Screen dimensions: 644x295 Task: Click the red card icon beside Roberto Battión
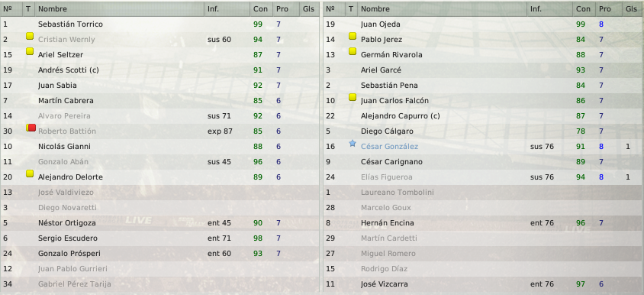click(31, 128)
